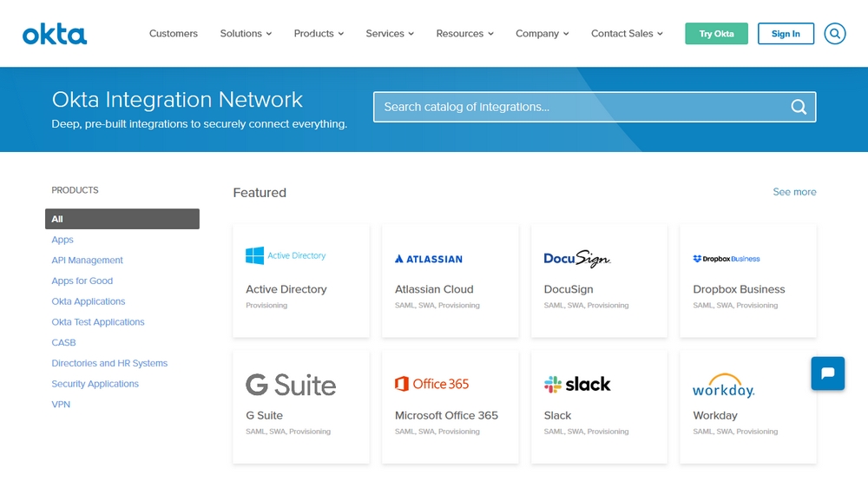Select the Slack logo tile
Image resolution: width=868 pixels, height=482 pixels.
tap(577, 384)
